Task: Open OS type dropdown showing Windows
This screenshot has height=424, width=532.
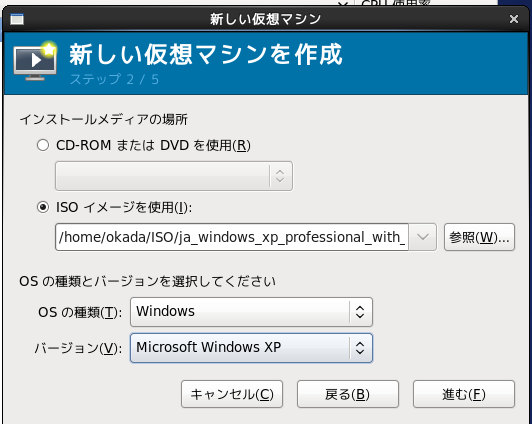Action: 251,312
